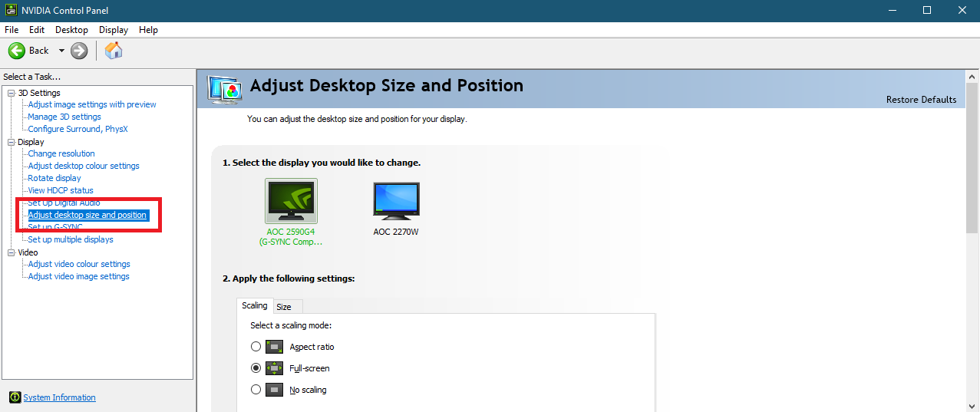Viewport: 980px width, 412px height.
Task: Open the File menu
Action: coord(12,30)
